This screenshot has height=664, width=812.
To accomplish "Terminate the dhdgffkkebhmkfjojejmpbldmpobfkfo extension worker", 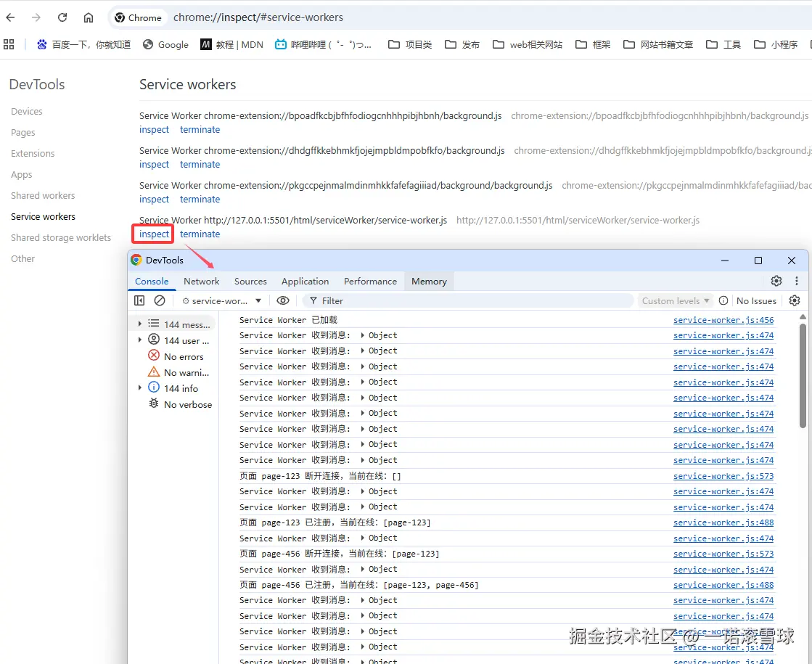I will click(x=200, y=164).
